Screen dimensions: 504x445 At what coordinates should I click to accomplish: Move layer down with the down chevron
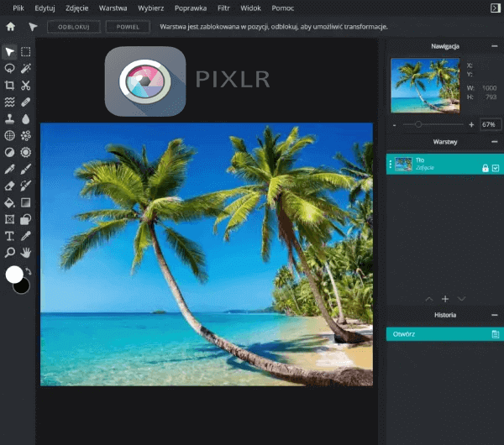click(461, 299)
